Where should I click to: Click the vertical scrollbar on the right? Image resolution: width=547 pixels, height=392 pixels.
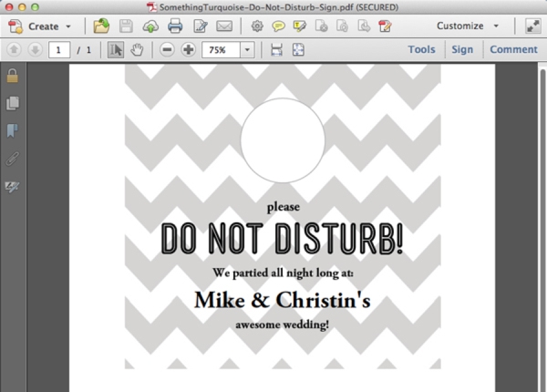click(x=542, y=229)
